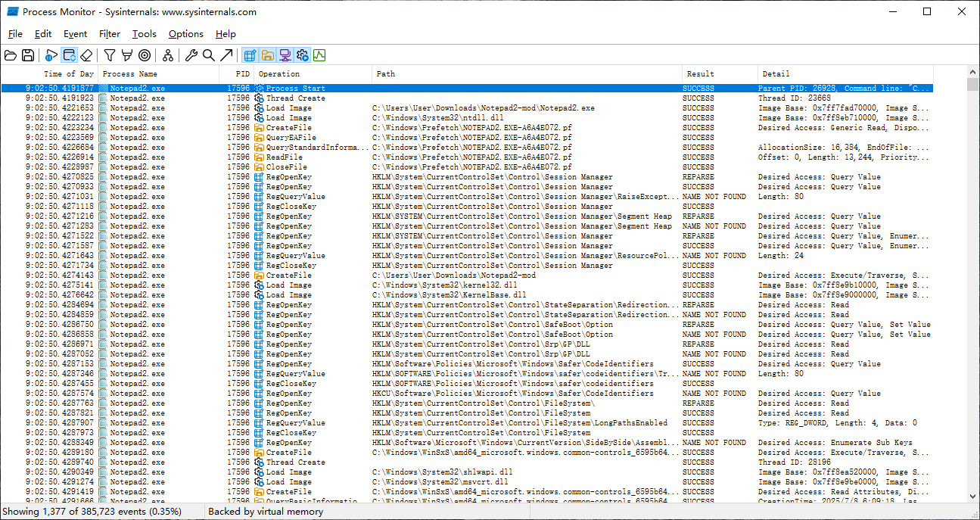This screenshot has width=980, height=520.
Task: Click the Thread ID: 28196 detail cell
Action: click(x=795, y=462)
